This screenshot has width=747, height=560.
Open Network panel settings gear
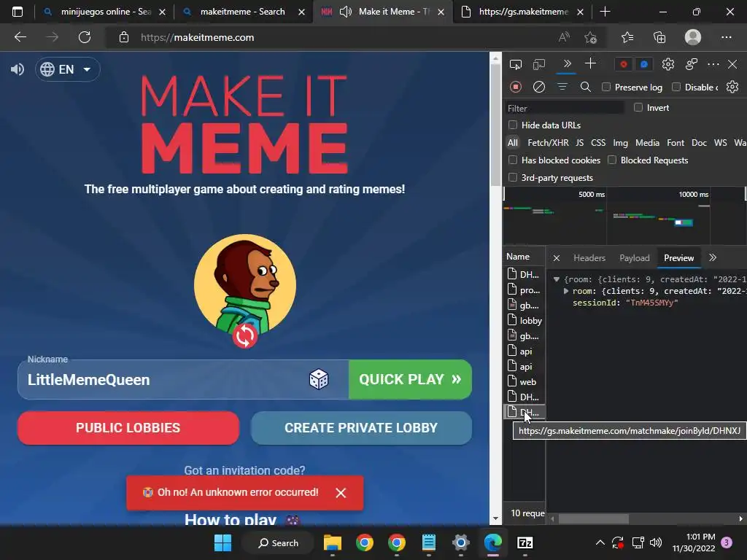tap(732, 87)
